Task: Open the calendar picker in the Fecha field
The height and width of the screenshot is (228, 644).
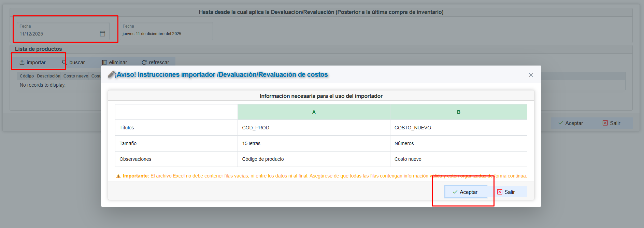Action: [x=102, y=33]
